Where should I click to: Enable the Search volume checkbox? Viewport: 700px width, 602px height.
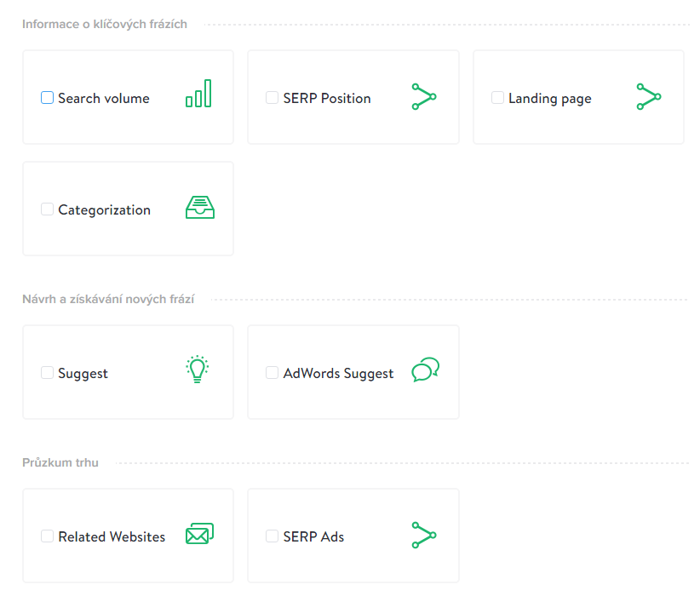[48, 98]
